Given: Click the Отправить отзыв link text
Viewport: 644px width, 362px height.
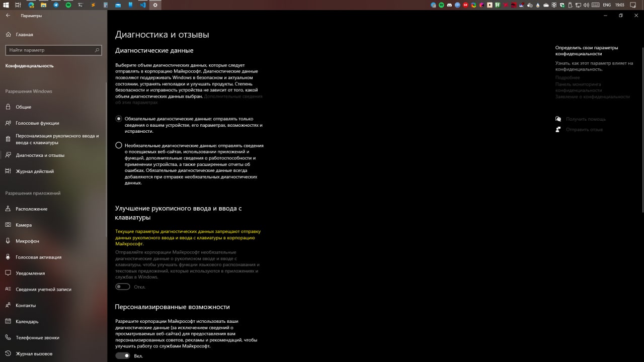Looking at the screenshot, I should coord(584,130).
